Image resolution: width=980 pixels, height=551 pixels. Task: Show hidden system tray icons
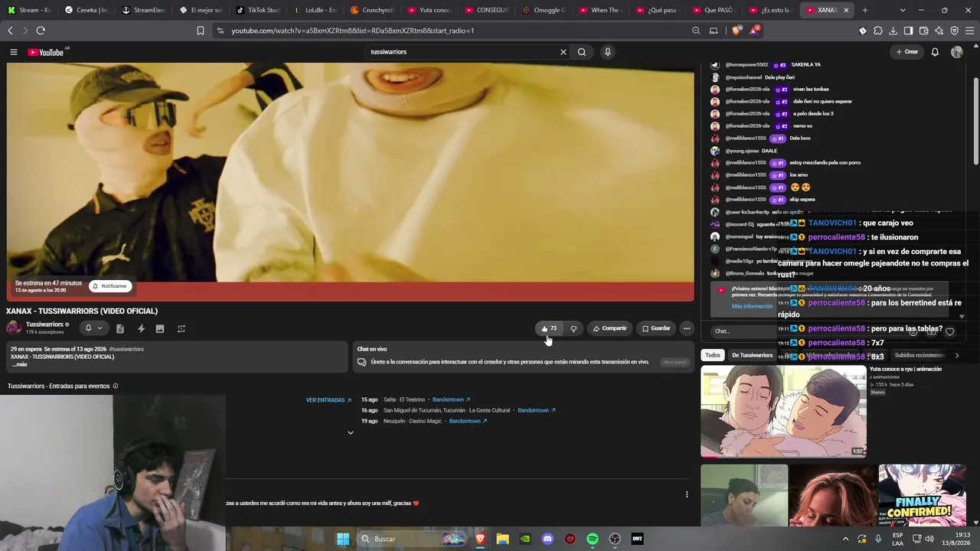click(845, 539)
